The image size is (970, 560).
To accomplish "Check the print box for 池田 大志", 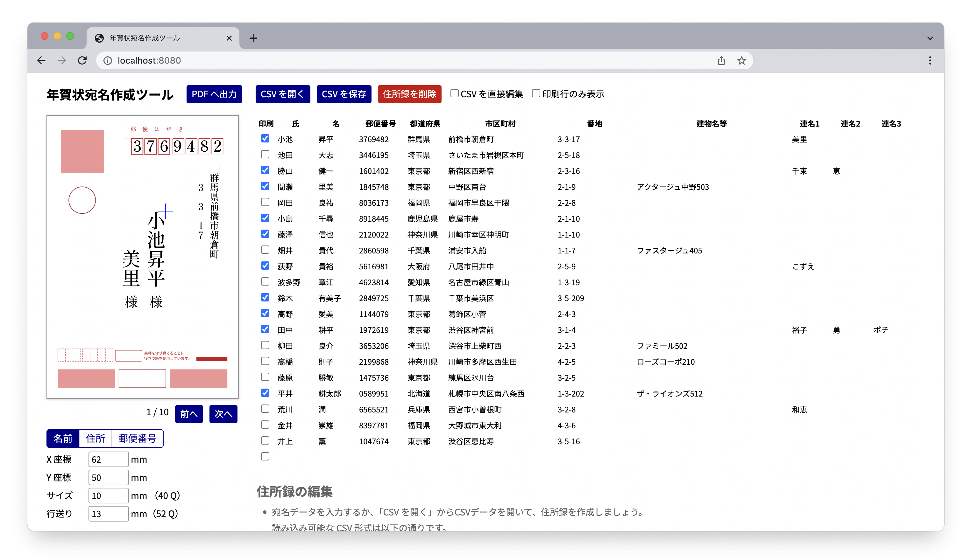I will [x=265, y=155].
